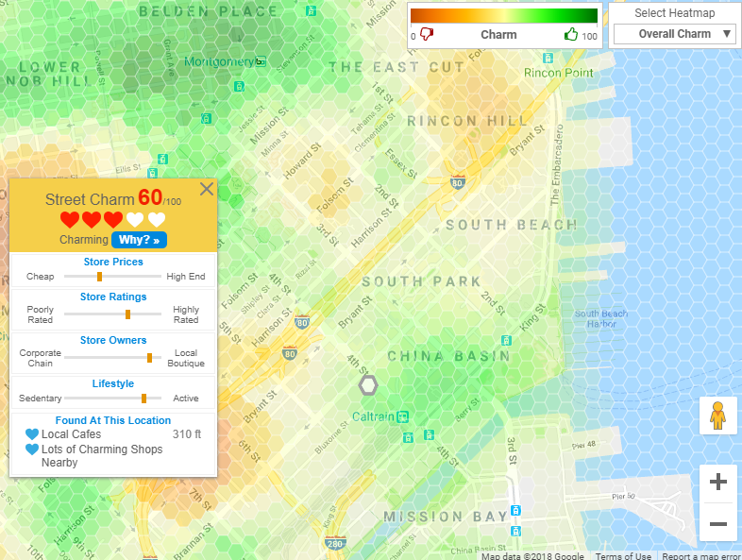
Task: Zoom out with the minus button
Action: (x=717, y=523)
